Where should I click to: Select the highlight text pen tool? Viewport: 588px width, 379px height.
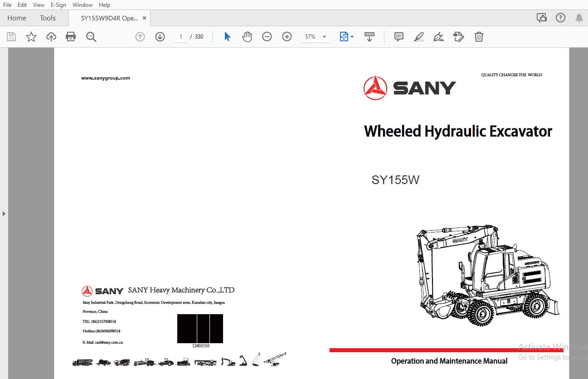tap(419, 37)
